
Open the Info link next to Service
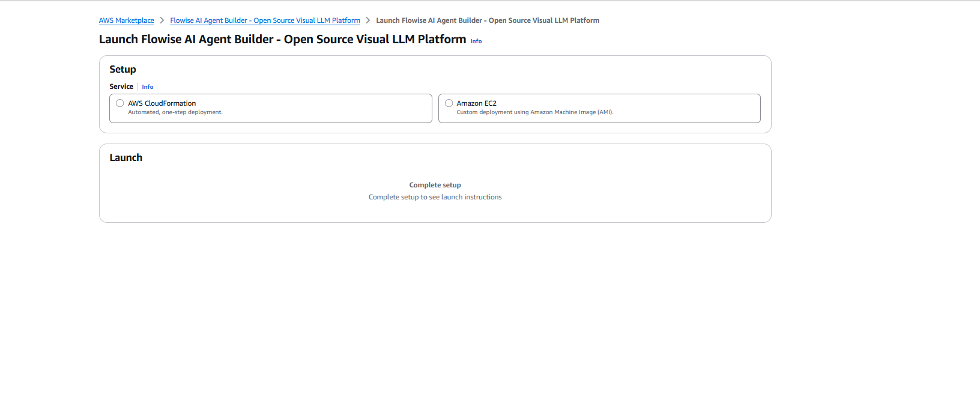click(148, 87)
